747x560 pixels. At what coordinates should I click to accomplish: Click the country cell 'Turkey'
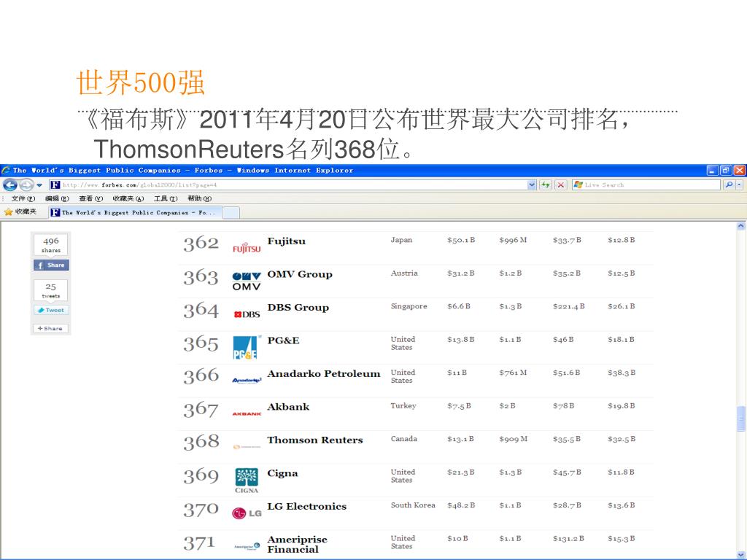[x=403, y=405]
